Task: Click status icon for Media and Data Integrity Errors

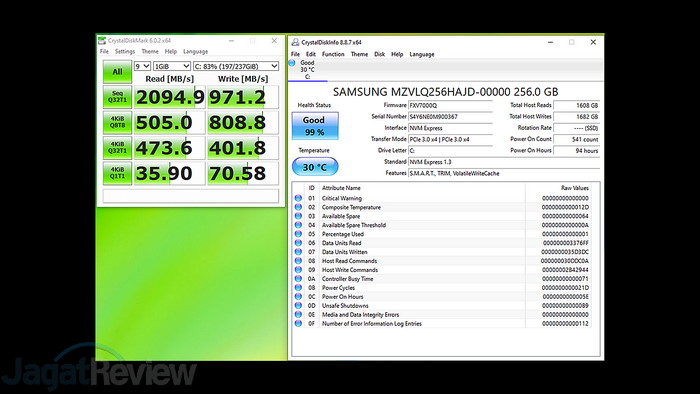Action: pos(298,315)
